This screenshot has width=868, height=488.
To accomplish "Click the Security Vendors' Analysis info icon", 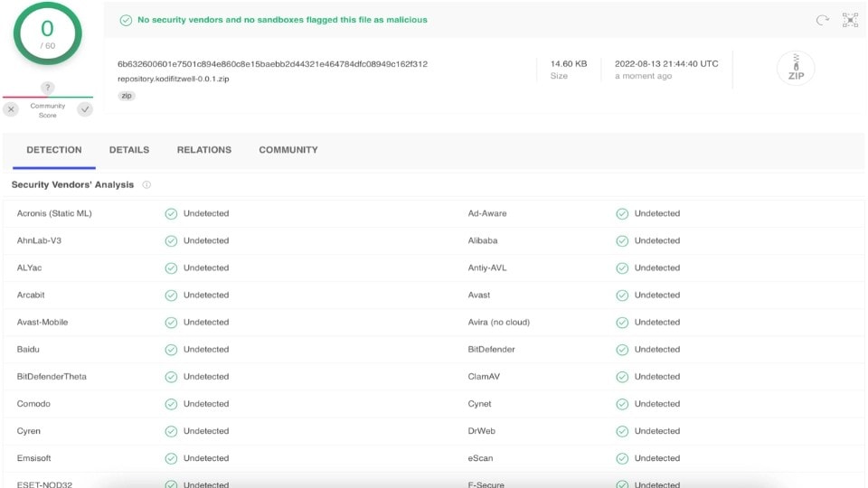I will [146, 184].
